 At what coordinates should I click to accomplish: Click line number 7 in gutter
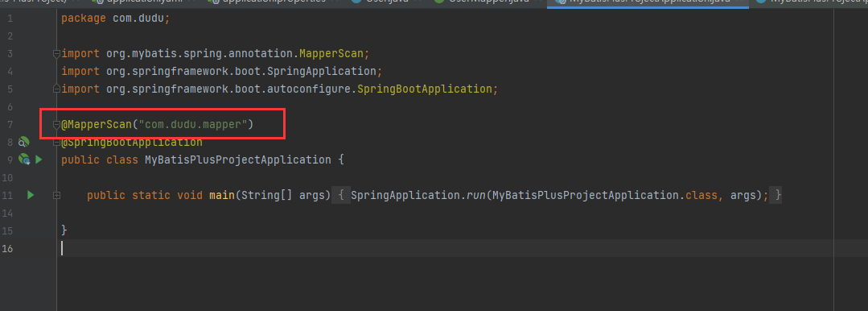(x=10, y=125)
